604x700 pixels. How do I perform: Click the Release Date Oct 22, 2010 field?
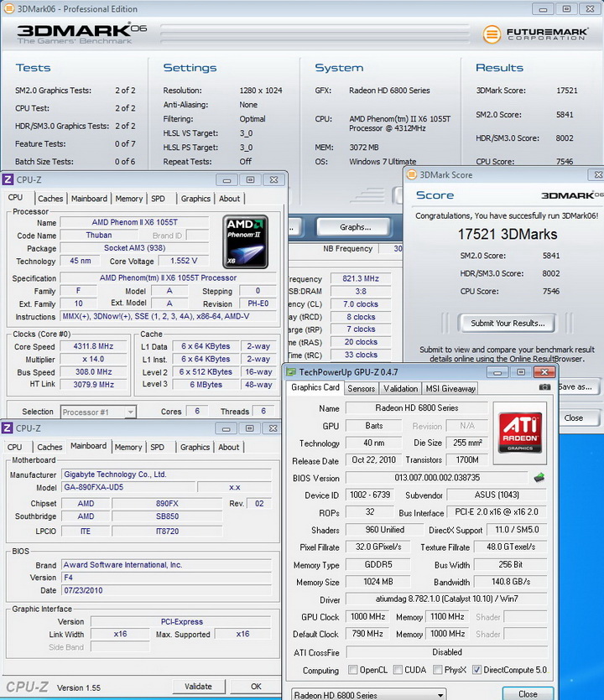374,460
